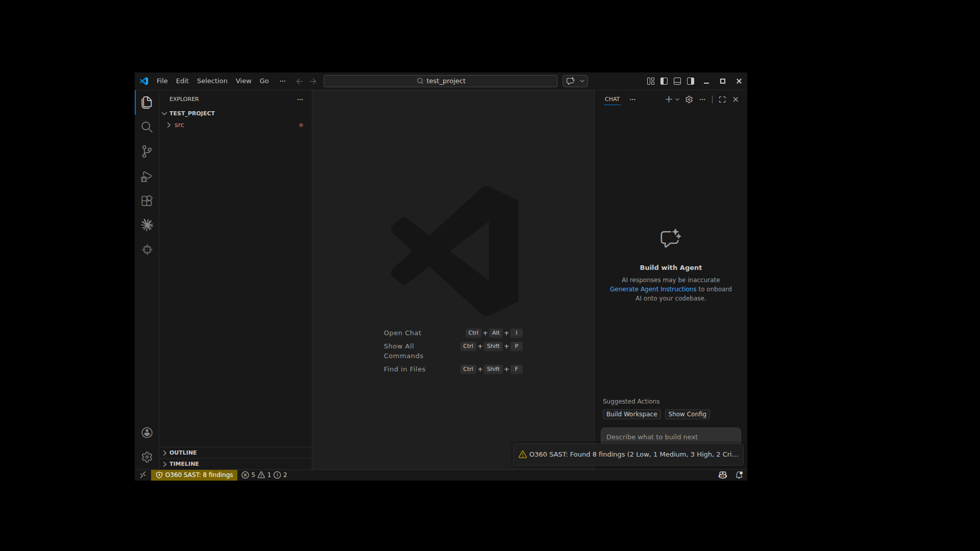Expand the OUTLINE section
The width and height of the screenshot is (980, 551).
pyautogui.click(x=183, y=453)
